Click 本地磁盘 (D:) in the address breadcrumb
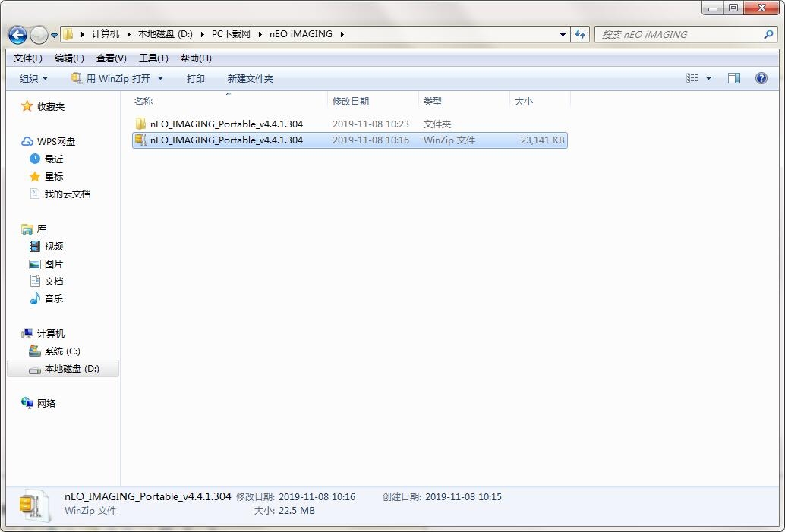Screen dimensions: 785x532 [x=166, y=34]
